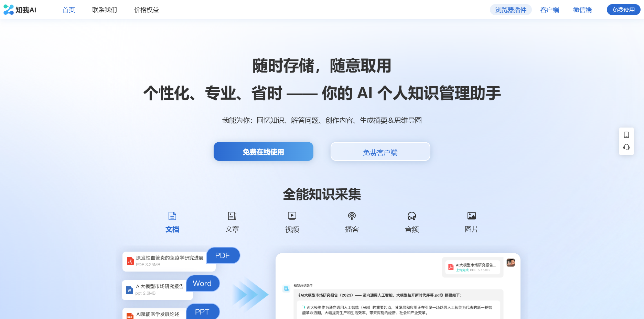Viewport: 644px width, 319px height.
Task: Open the 浏览器插件 link
Action: (511, 10)
